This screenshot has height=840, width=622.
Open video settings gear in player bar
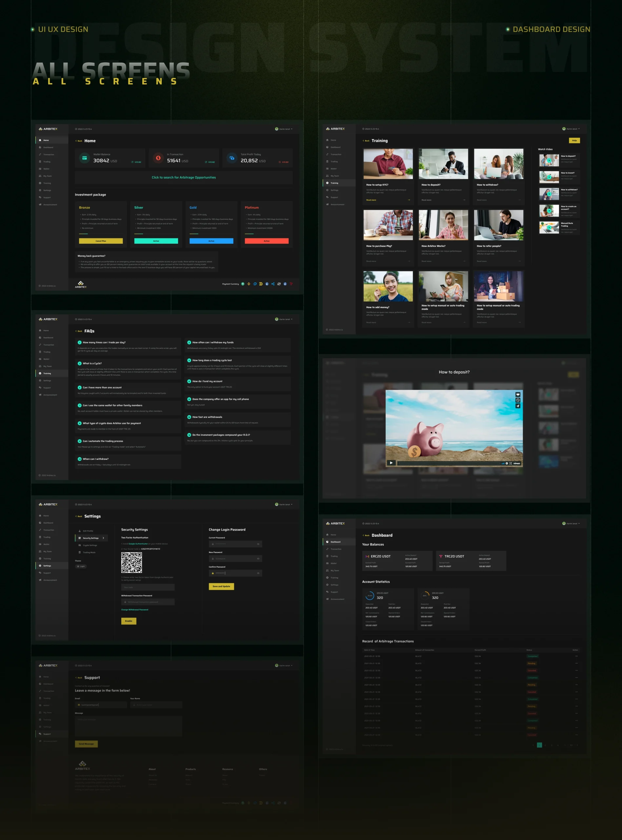506,463
